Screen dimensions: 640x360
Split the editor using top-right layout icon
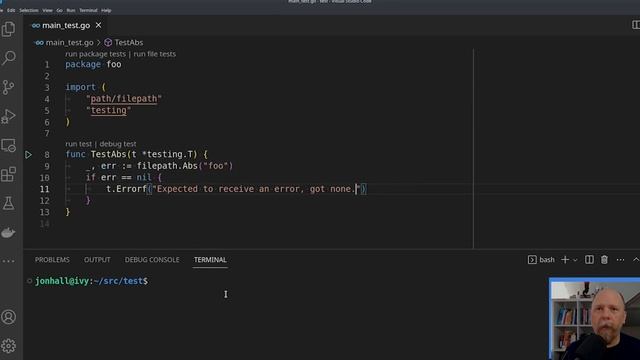[636, 25]
